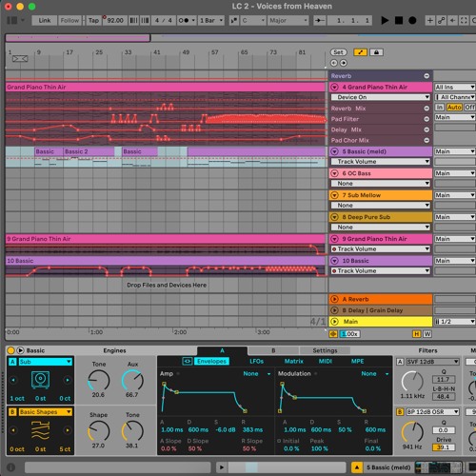Unfold the 6 OC Bass track

tap(334, 173)
